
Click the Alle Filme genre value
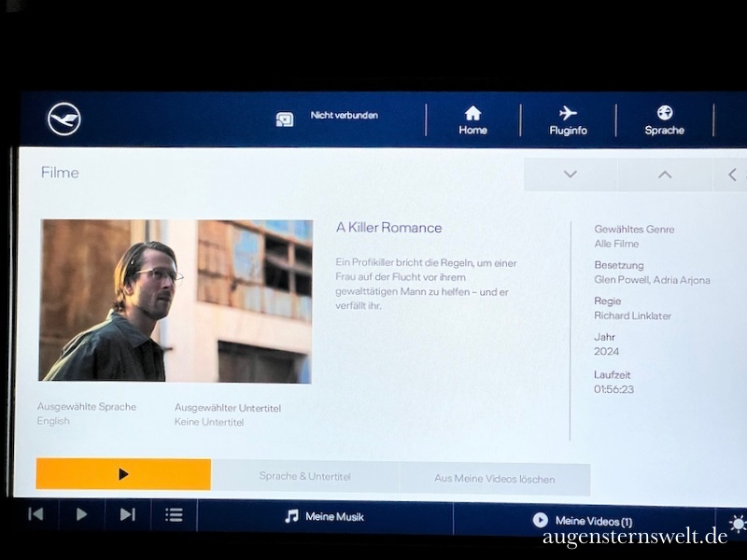616,244
